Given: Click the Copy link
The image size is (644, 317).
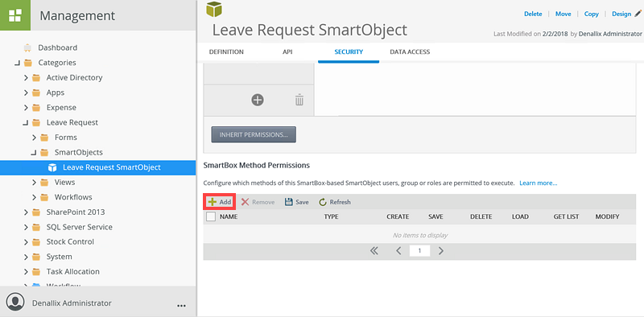Looking at the screenshot, I should point(592,14).
